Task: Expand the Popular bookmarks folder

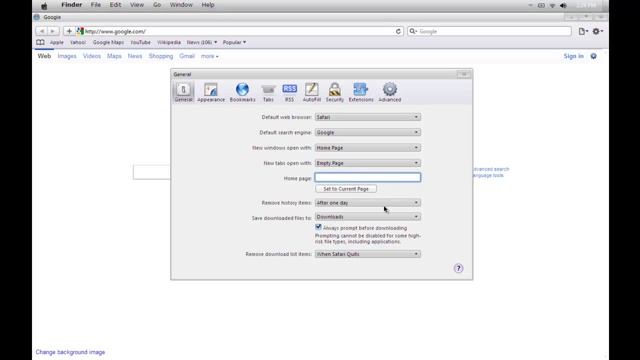Action: pyautogui.click(x=234, y=42)
